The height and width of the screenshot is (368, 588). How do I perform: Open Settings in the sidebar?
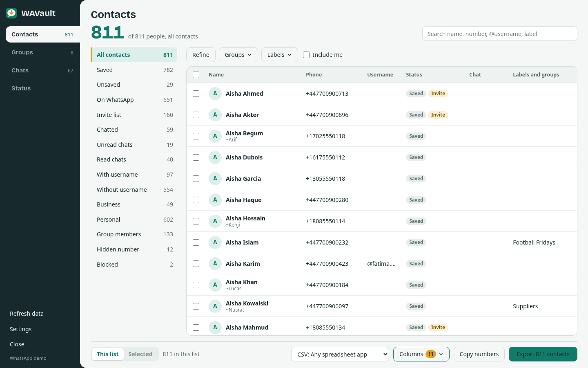[20, 329]
